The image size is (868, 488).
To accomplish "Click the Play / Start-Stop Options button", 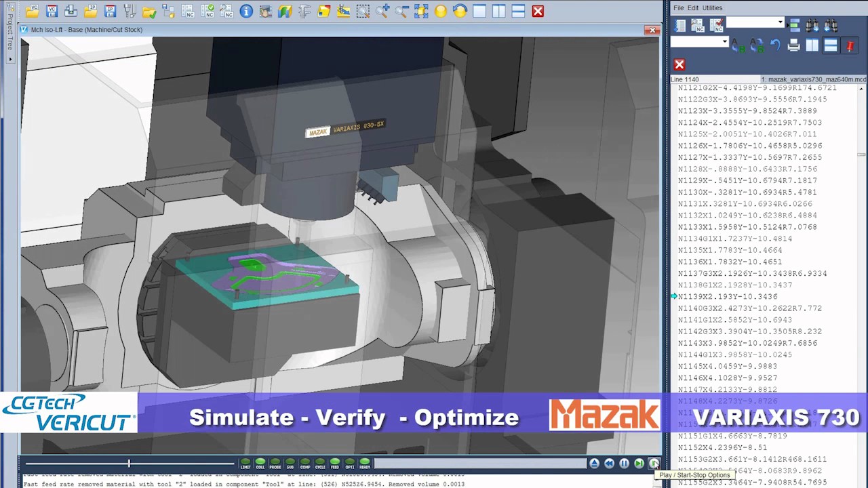I will 654,463.
